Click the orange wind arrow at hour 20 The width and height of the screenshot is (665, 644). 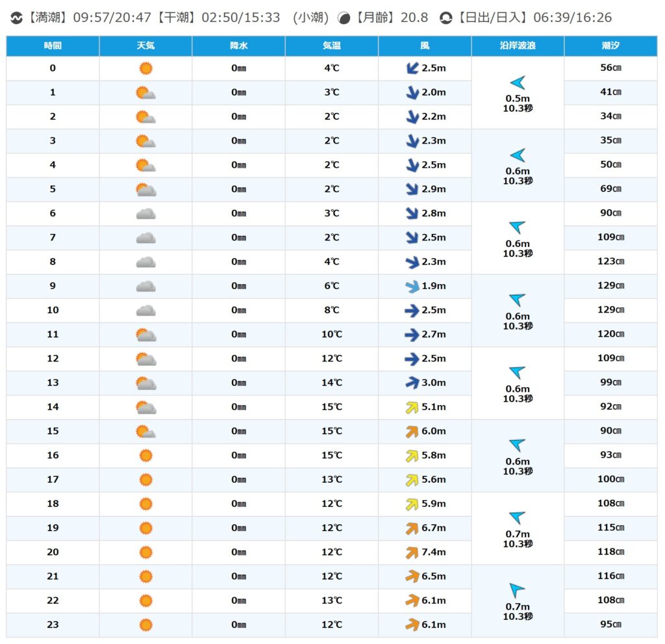(412, 552)
